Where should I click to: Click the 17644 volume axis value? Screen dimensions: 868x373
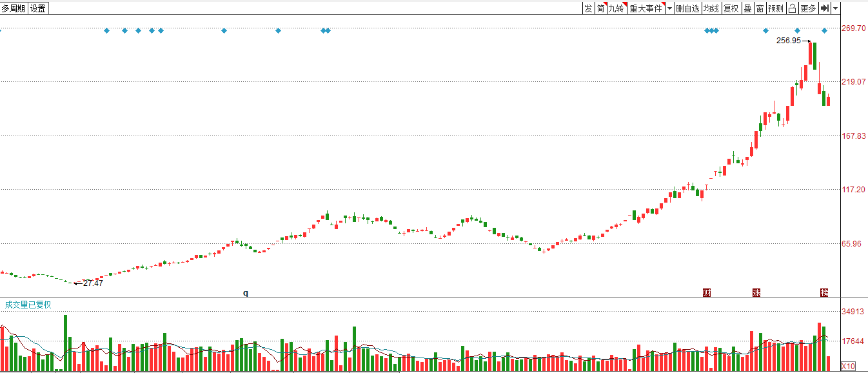coord(853,341)
